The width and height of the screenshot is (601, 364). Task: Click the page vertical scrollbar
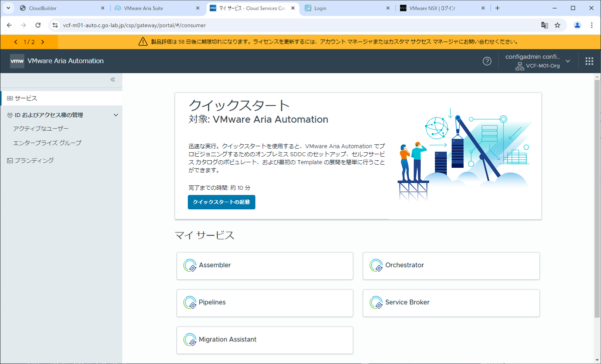pyautogui.click(x=597, y=198)
